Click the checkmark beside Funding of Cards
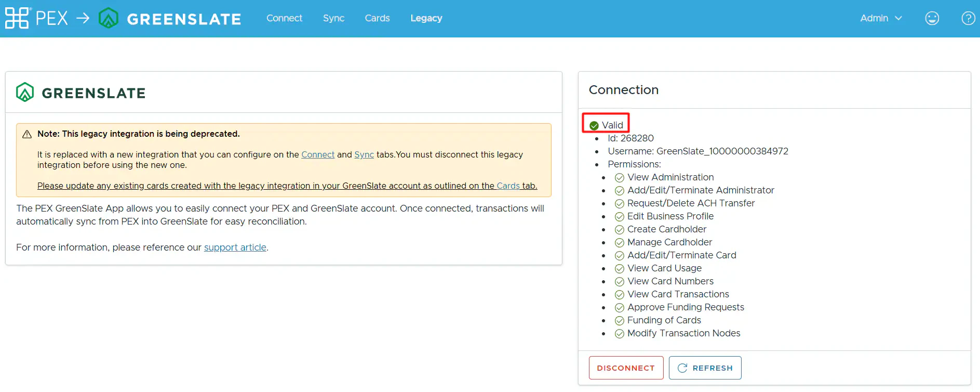 tap(620, 321)
